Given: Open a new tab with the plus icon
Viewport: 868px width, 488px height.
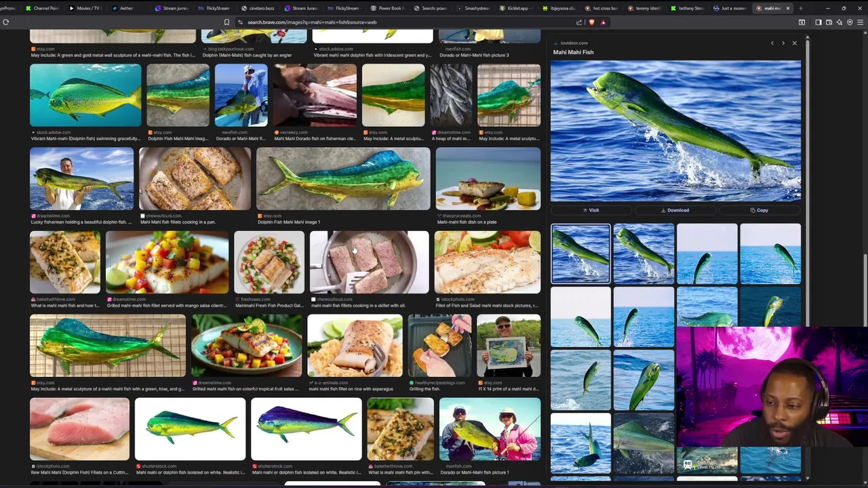Looking at the screenshot, I should [x=800, y=8].
